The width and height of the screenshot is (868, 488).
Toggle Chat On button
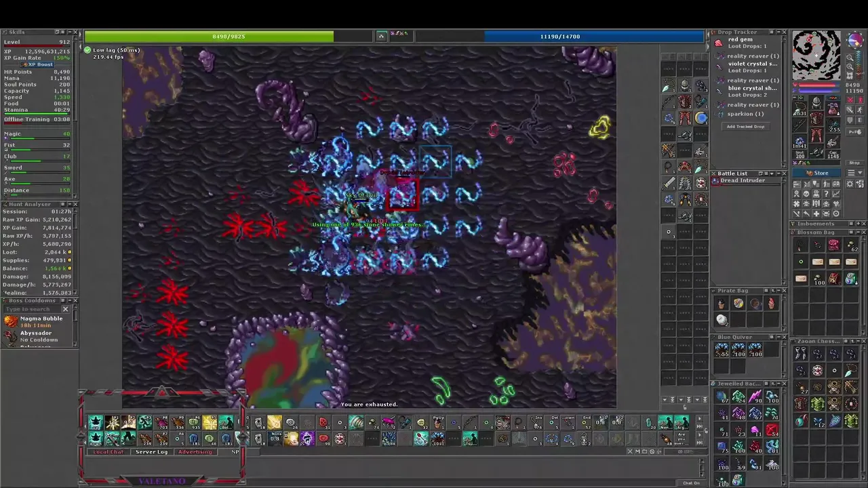pos(692,483)
